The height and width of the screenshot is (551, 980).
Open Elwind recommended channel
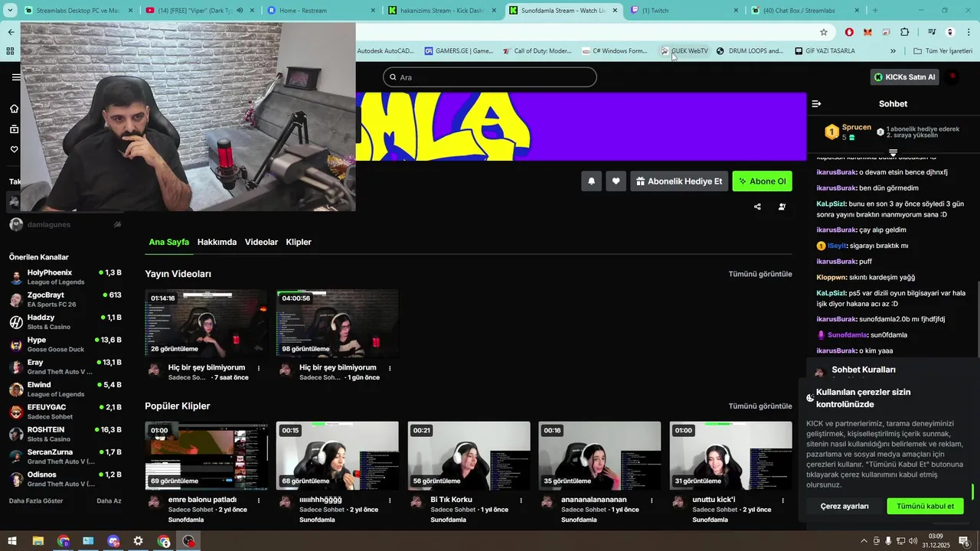coord(65,390)
